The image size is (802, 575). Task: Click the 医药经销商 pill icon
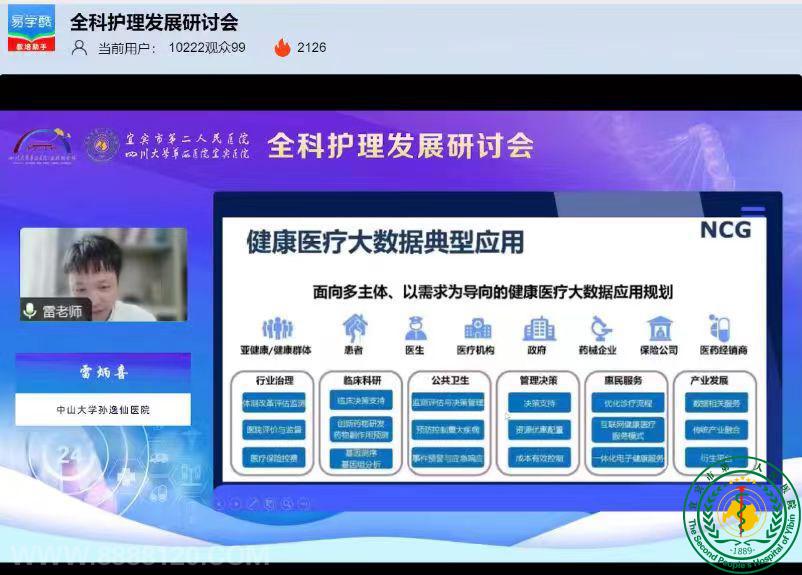pos(719,328)
